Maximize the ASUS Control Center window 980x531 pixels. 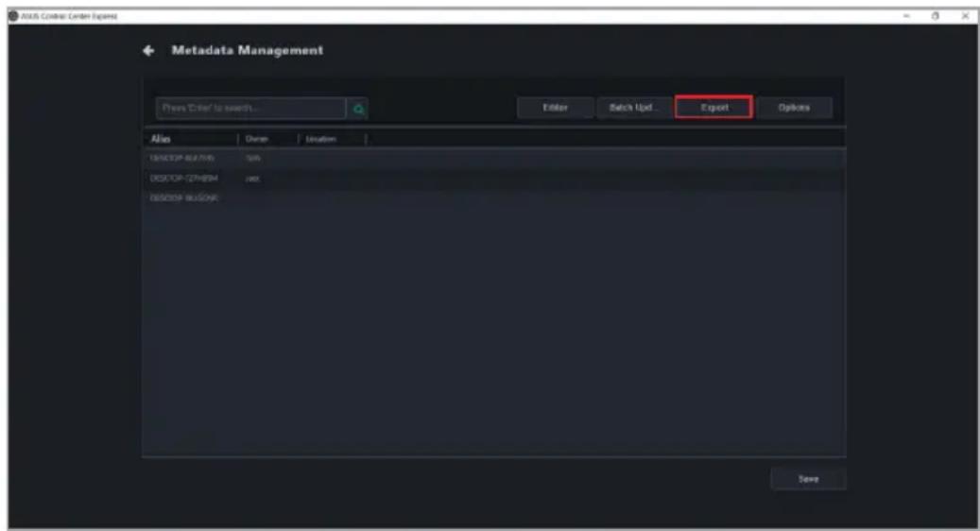[936, 16]
